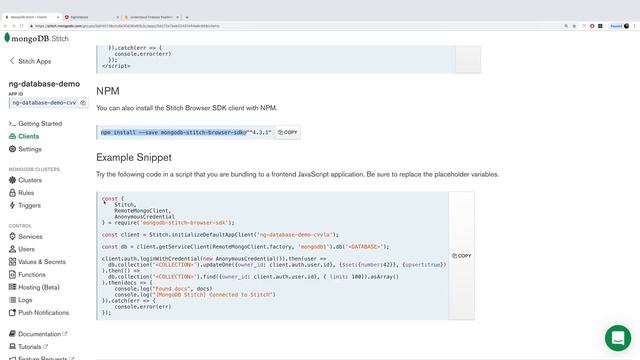Screen dimensions: 640x360
Task: Open the Feature Requests link
Action: [41, 358]
